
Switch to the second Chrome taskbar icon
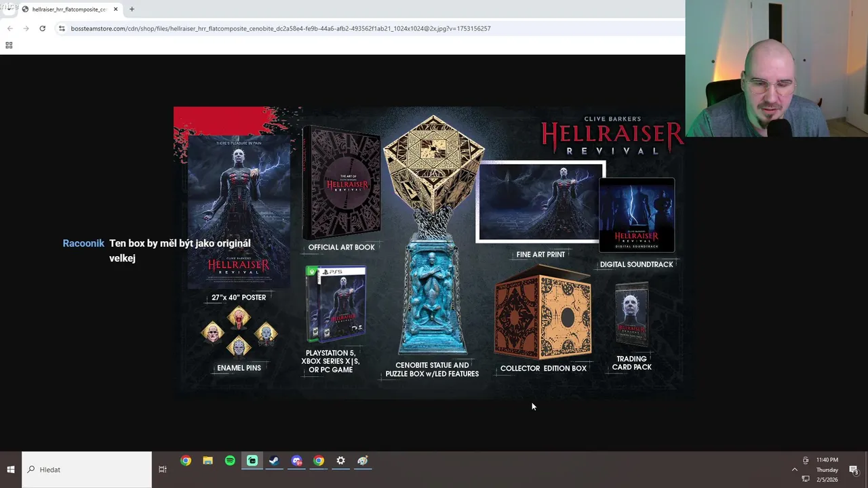[x=319, y=461]
